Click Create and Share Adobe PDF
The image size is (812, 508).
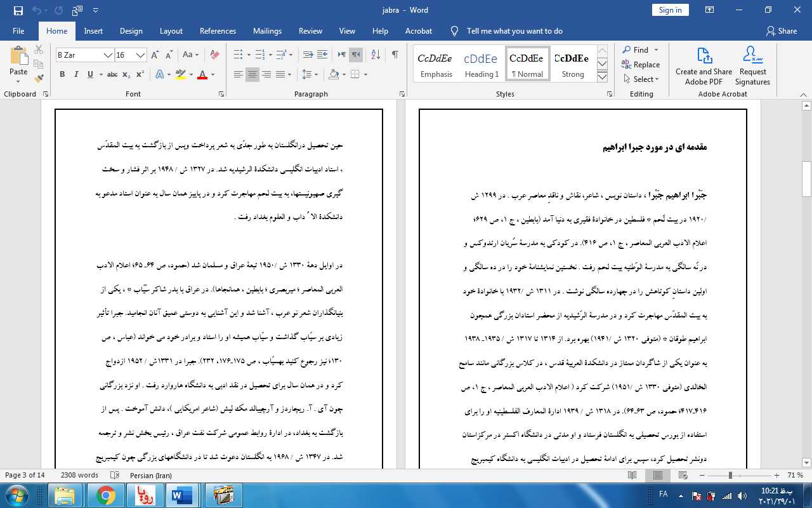704,66
